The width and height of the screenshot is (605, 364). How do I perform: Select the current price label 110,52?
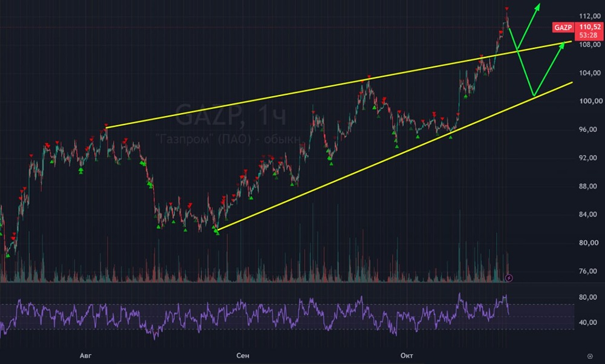pyautogui.click(x=590, y=27)
